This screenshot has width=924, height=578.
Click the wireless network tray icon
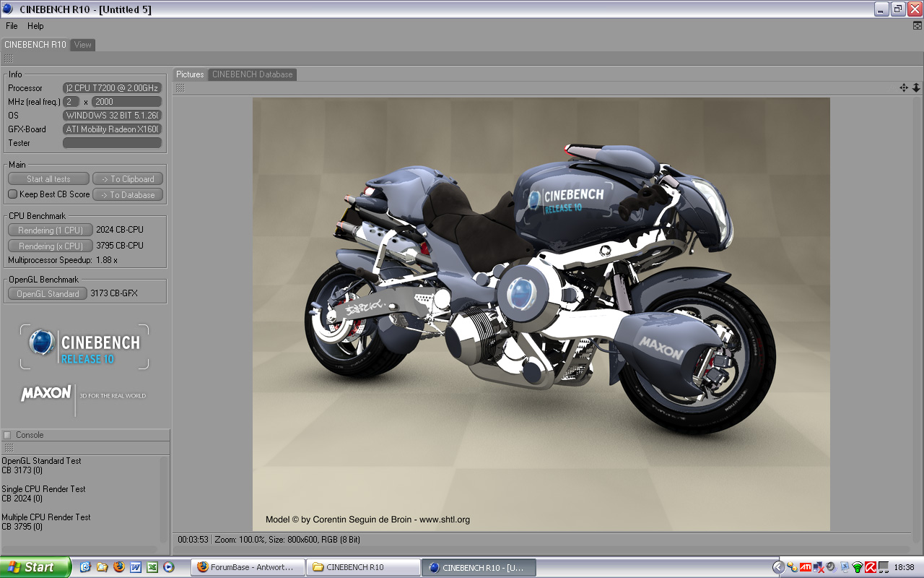pos(857,567)
